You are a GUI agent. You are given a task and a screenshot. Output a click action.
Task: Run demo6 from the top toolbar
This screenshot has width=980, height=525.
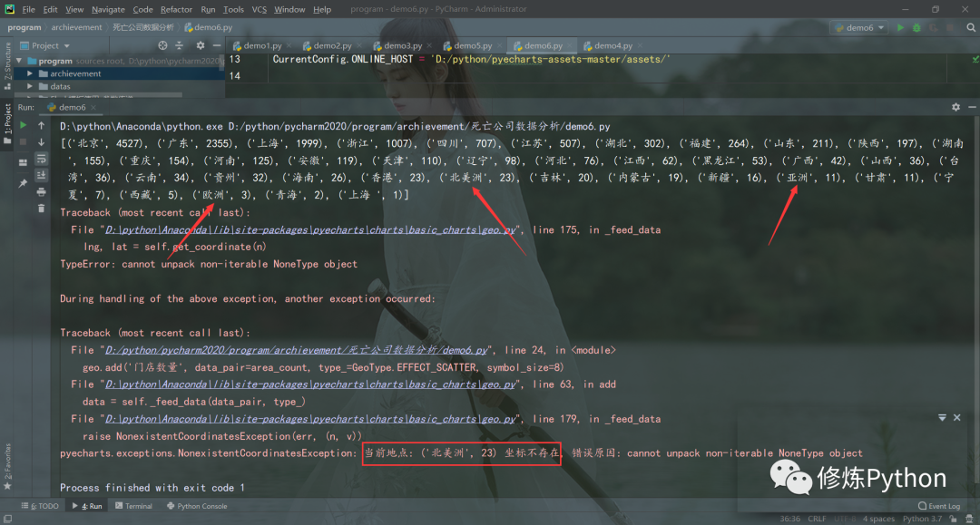900,27
